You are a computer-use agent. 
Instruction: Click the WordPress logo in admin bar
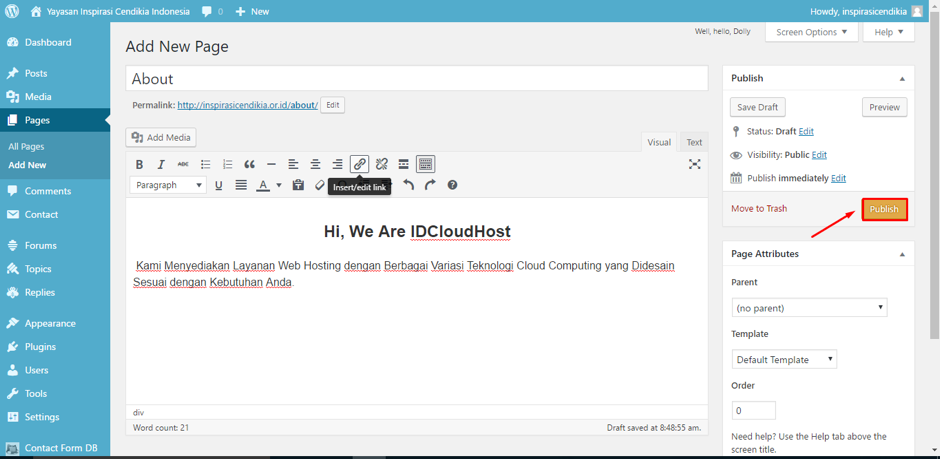point(13,11)
